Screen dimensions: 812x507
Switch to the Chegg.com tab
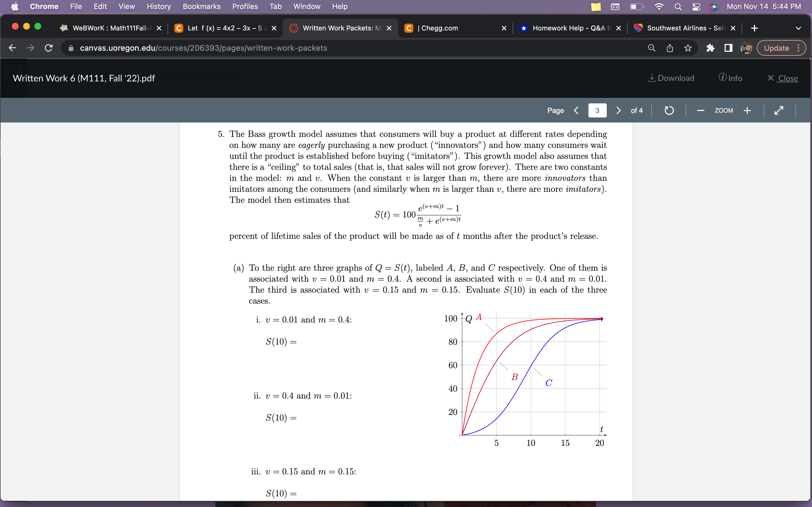(440, 28)
